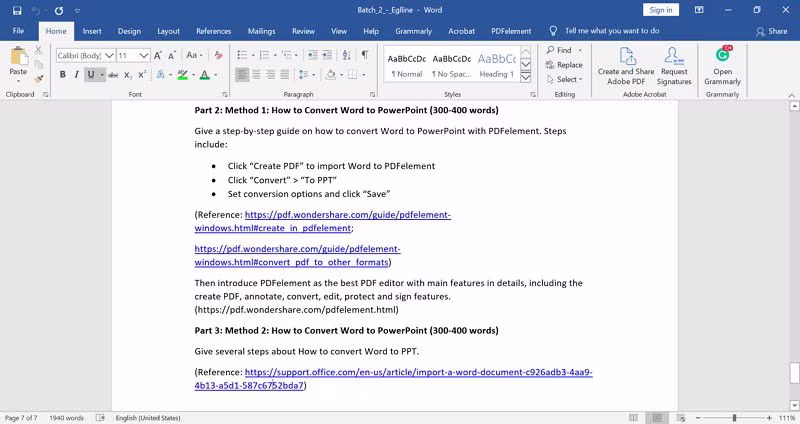Click Find in Editing group
Viewport: 800px width, 424px height.
pos(560,50)
